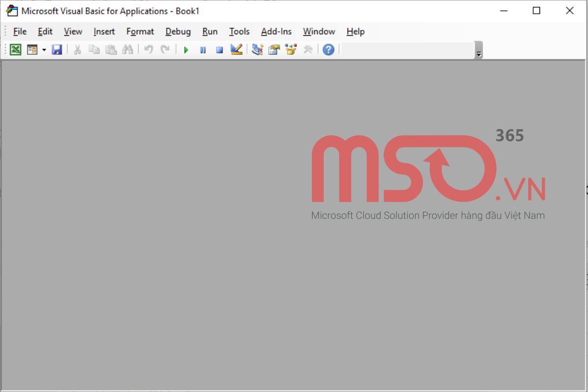Click the Undo arrow icon
Screen dimensions: 588x392
click(148, 49)
